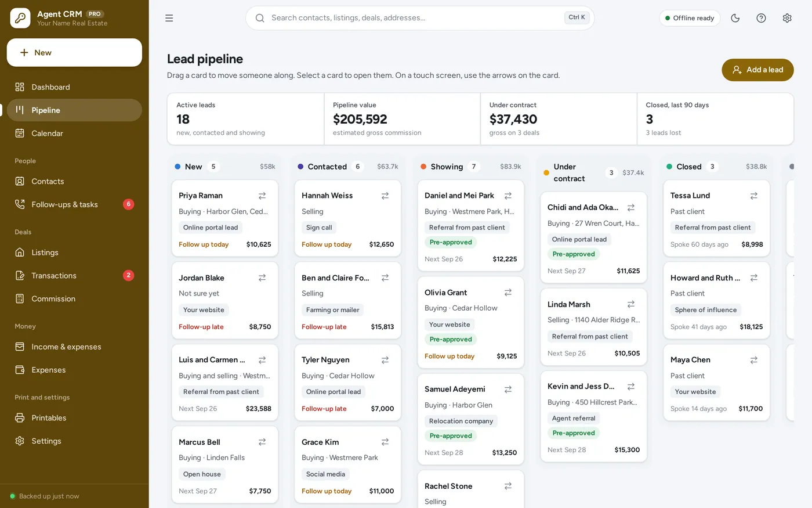Move Rachel Stone card with arrows icon
Viewport: 812px width, 508px height.
508,486
